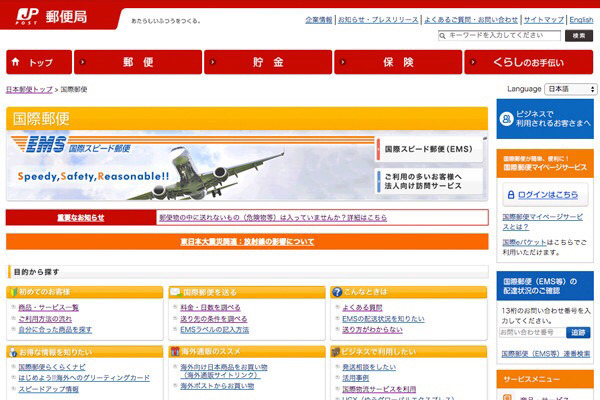The height and width of the screenshot is (400, 600).
Task: Open EMSラベルの記入方法 link
Action: tap(215, 330)
